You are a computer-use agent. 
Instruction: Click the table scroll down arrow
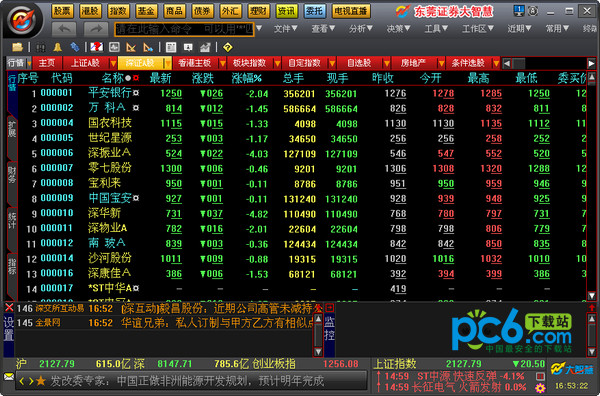pyautogui.click(x=592, y=295)
